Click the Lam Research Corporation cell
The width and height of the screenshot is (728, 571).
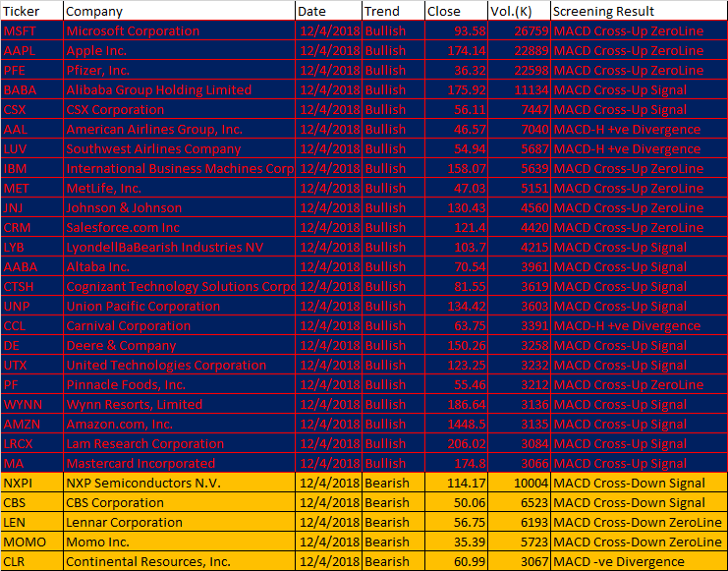click(179, 443)
